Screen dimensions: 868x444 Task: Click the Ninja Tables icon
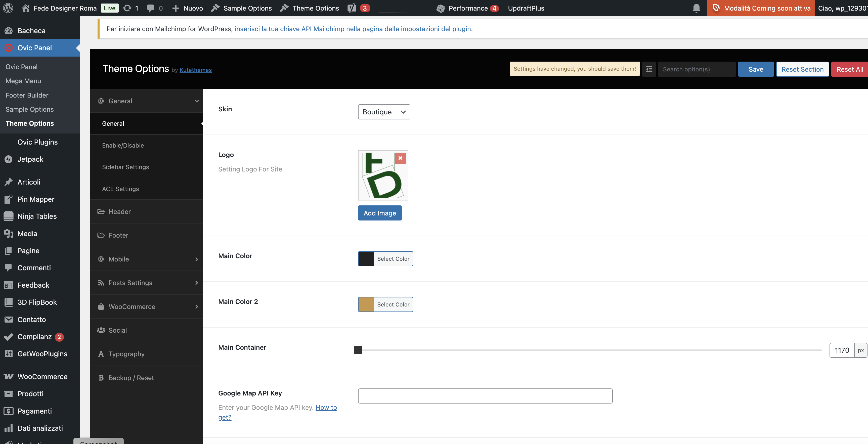click(x=9, y=216)
